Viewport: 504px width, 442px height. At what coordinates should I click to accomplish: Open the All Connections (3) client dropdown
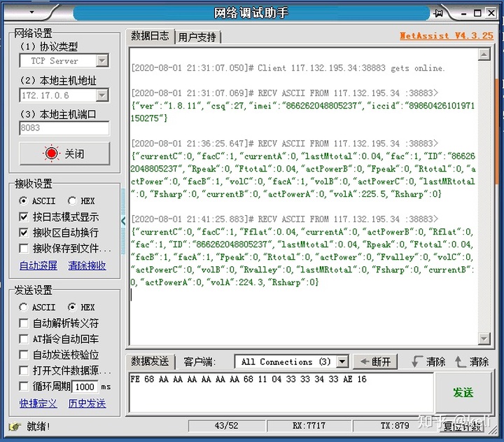click(342, 361)
